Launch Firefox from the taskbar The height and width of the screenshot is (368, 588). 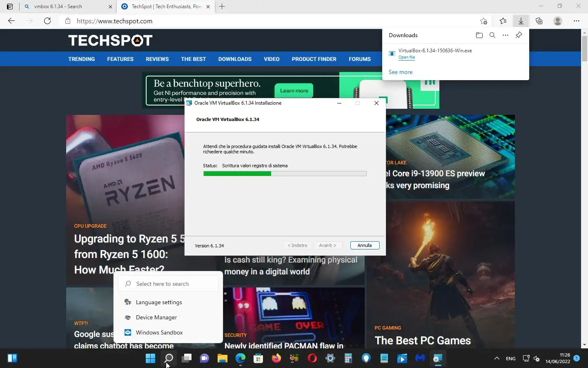point(276,359)
